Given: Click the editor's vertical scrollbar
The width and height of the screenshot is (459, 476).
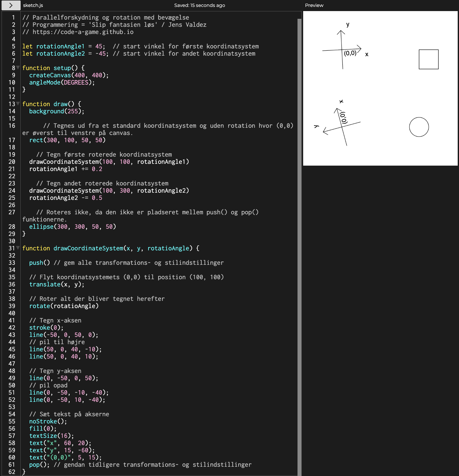Looking at the screenshot, I should [x=299, y=232].
